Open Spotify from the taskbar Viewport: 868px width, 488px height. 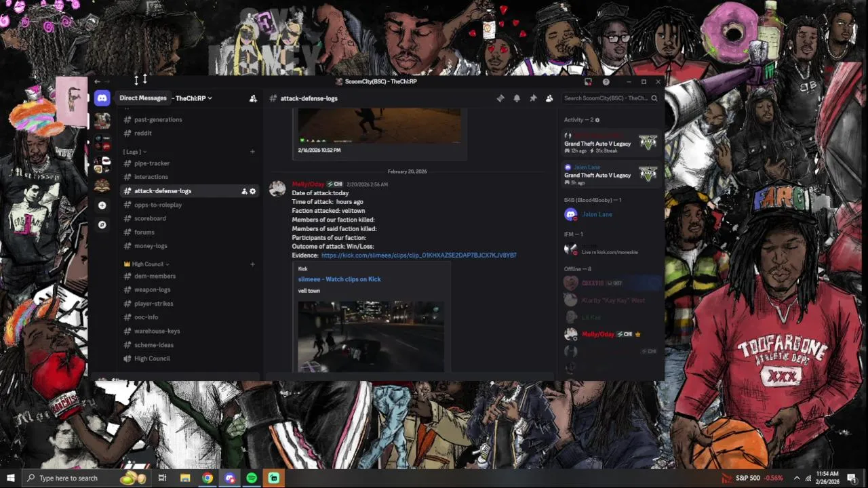tap(252, 478)
